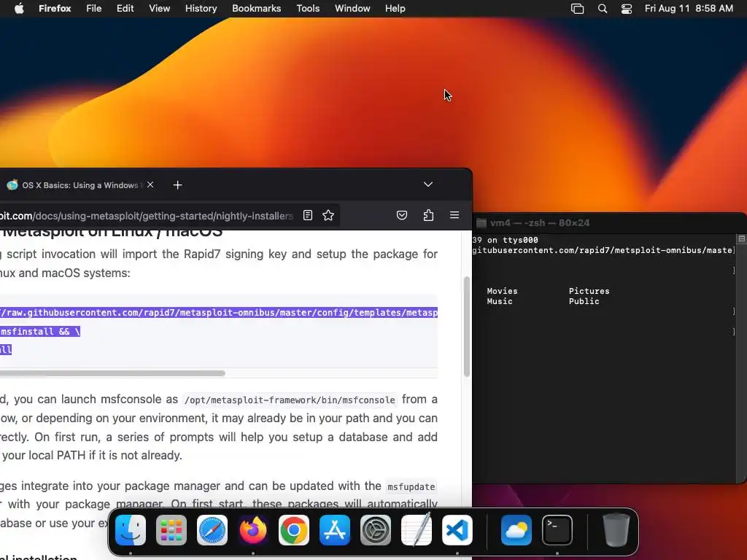The width and height of the screenshot is (747, 560).
Task: Open Visual Studio Code from the Dock
Action: click(x=457, y=530)
